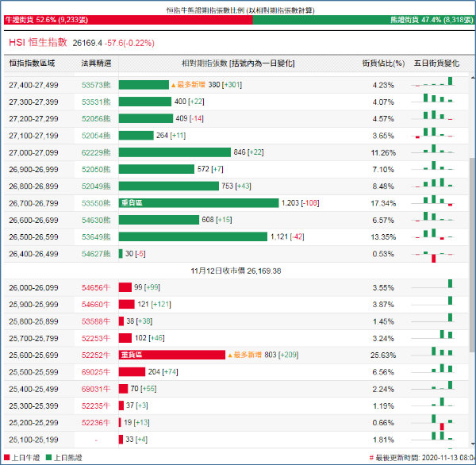Select the 17.34% share value
The width and height of the screenshot is (476, 465).
(383, 203)
